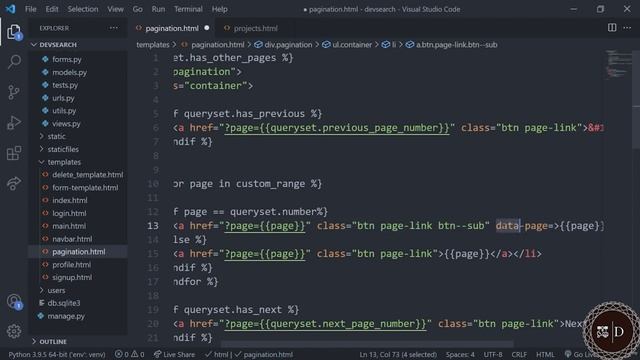This screenshot has width=640, height=360.
Task: Open the Live Share view icon
Action: (x=14, y=183)
